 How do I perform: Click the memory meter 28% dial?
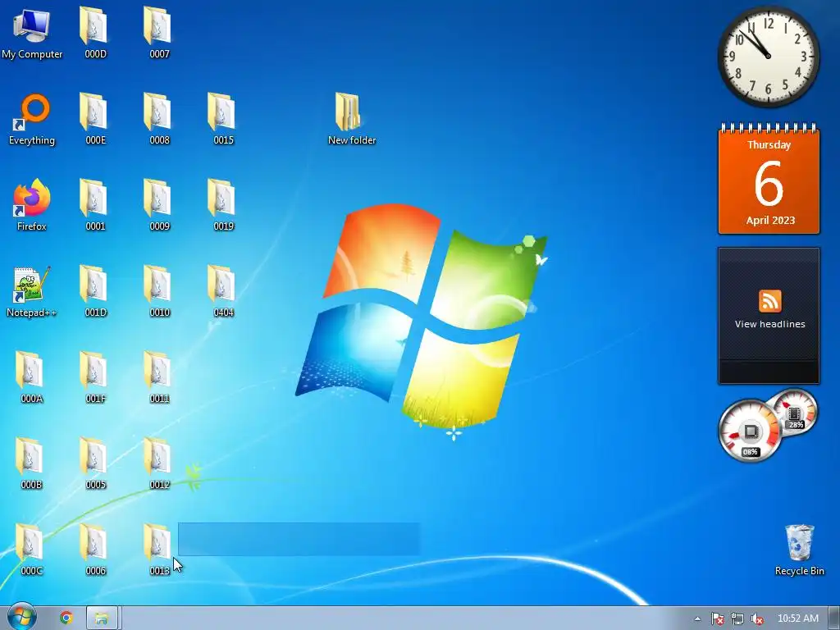(x=794, y=412)
